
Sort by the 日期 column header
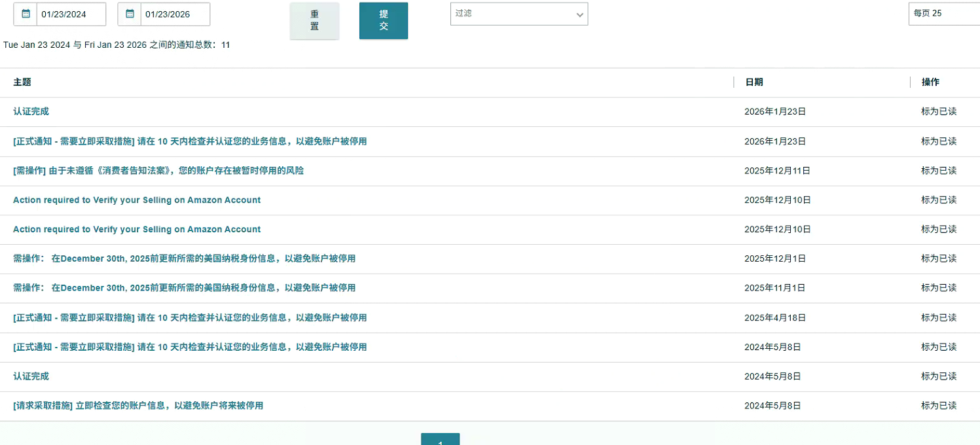coord(753,82)
